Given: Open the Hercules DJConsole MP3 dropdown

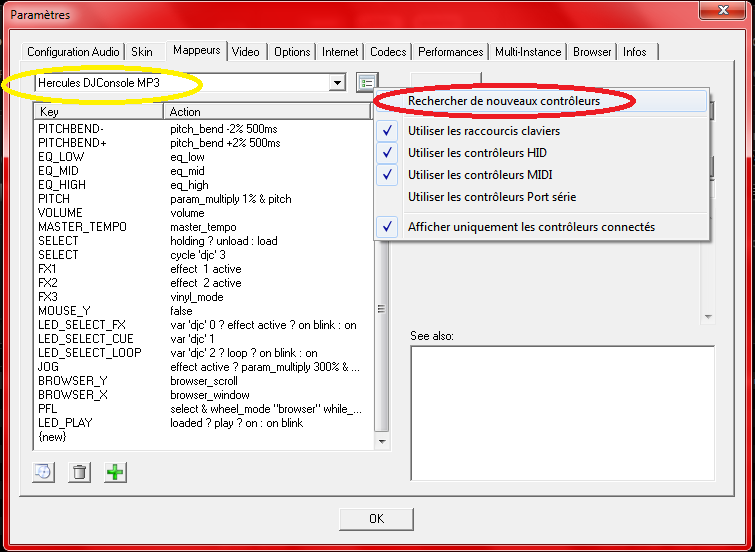Looking at the screenshot, I should 337,83.
